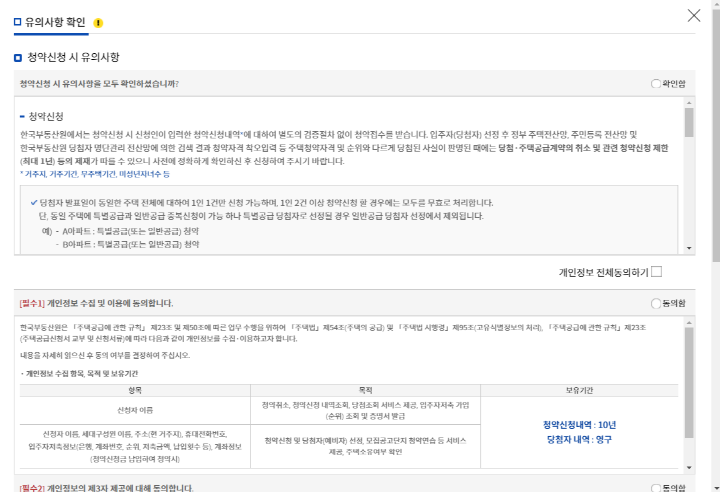Click the 목적 column header
This screenshot has height=492, width=720.
366,390
